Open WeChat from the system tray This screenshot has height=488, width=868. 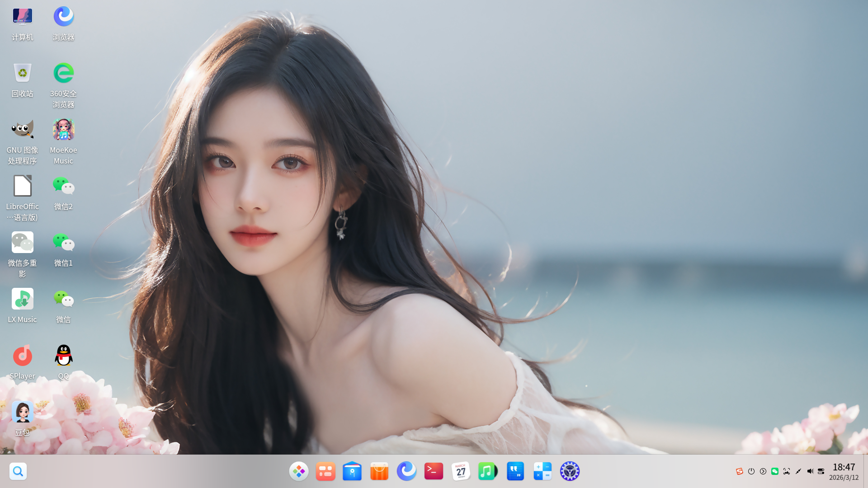point(775,471)
